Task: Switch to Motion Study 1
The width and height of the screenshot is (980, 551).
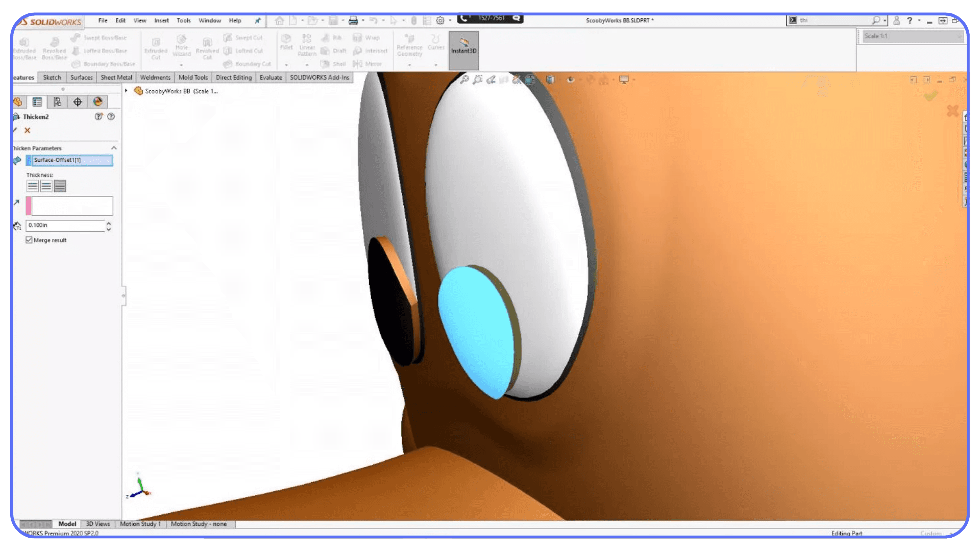Action: [x=141, y=523]
